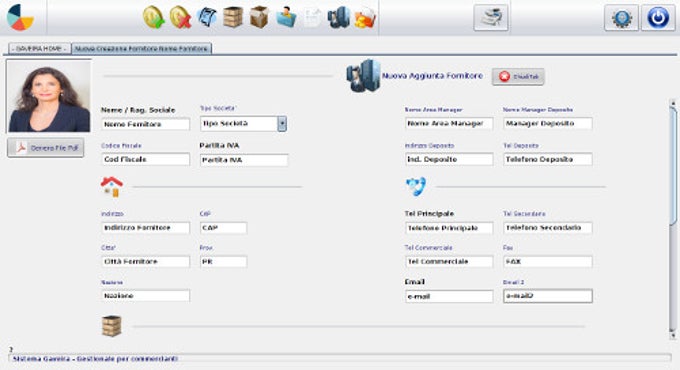Click the Nuova Aggiunta Fornitore heading
Image resolution: width=680 pixels, height=370 pixels.
(x=432, y=76)
